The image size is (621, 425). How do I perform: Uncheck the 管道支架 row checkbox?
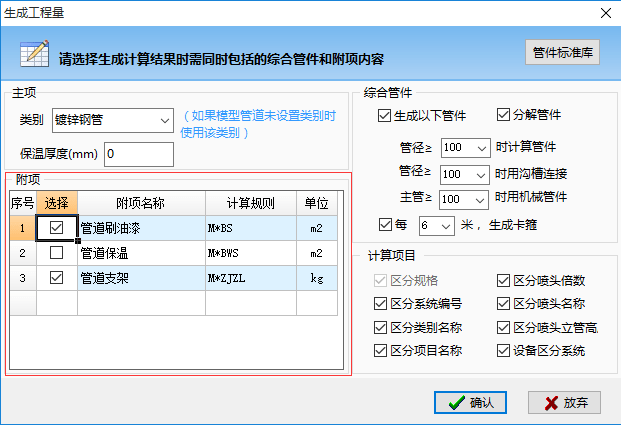point(57,278)
